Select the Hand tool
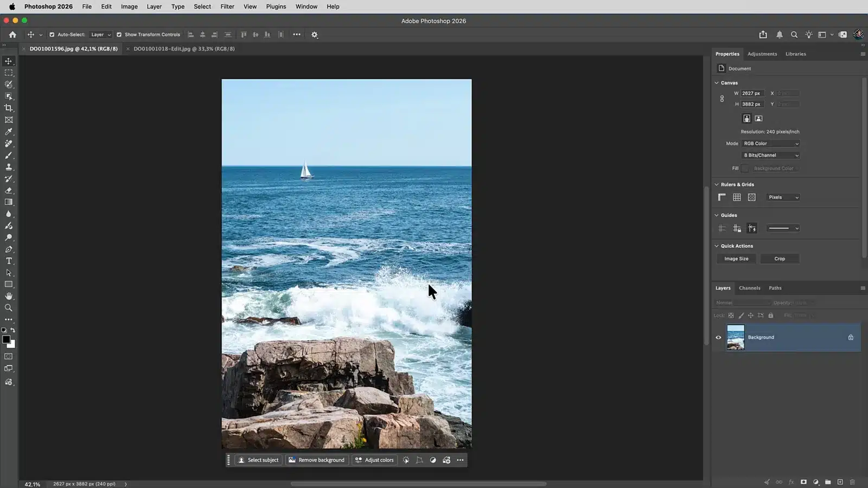Screen dimensions: 868x488 click(9, 296)
